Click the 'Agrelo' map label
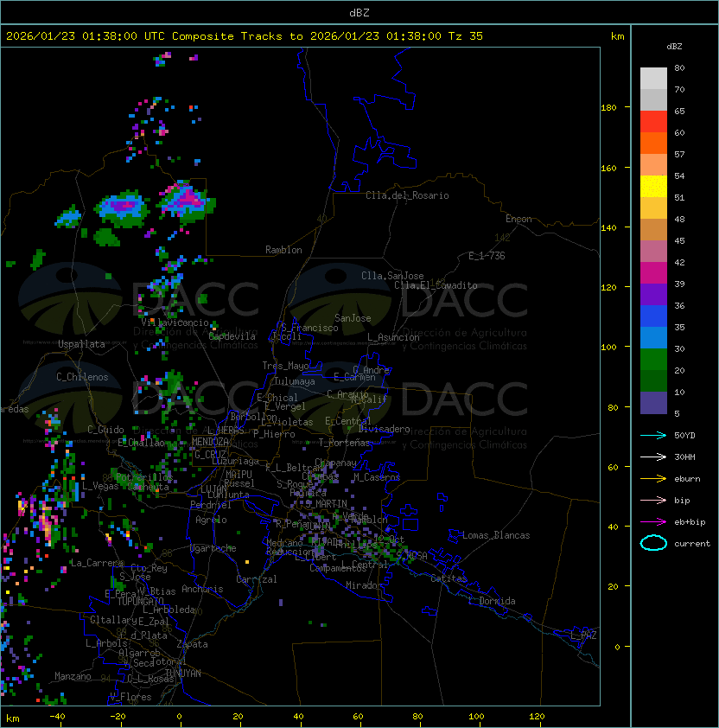The image size is (719, 728). (211, 520)
